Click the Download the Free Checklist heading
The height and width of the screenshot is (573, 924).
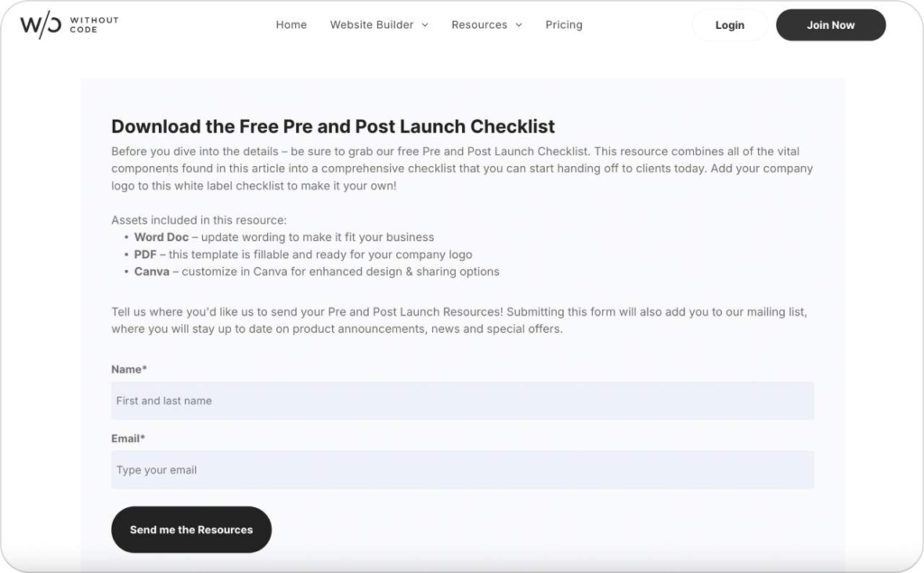click(332, 126)
